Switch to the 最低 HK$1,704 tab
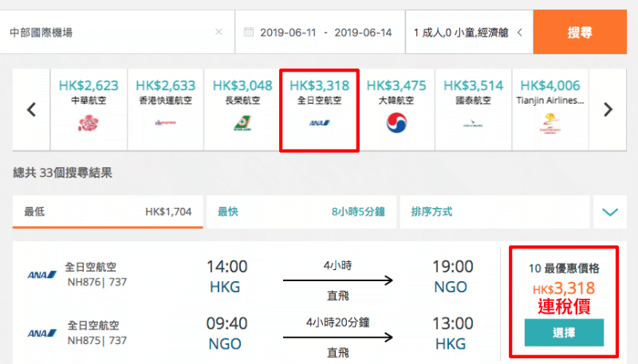This screenshot has height=364, width=638. tap(108, 212)
